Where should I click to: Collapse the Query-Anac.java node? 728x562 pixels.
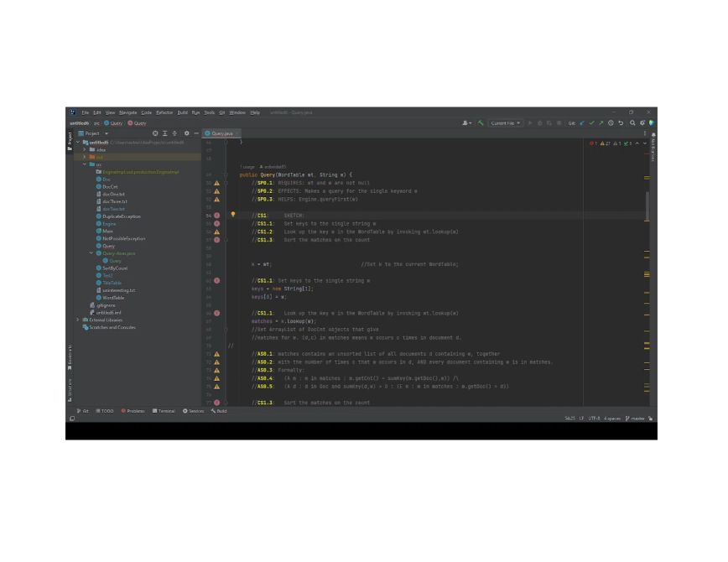[x=91, y=253]
